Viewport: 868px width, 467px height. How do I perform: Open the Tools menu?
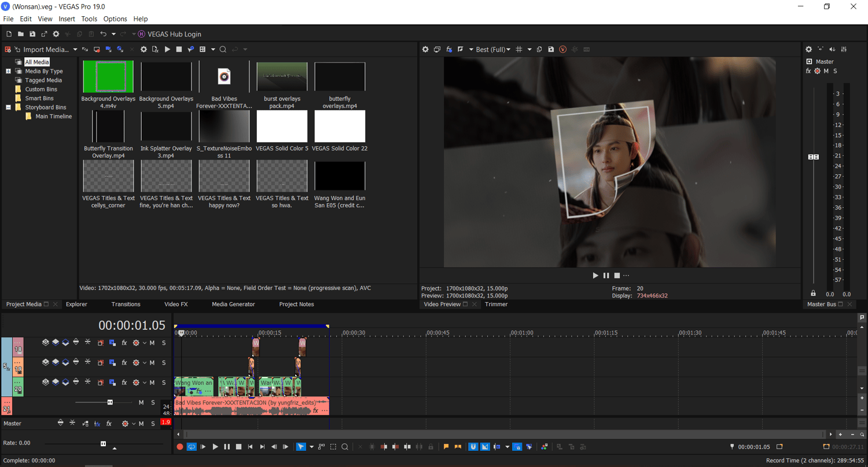click(89, 19)
